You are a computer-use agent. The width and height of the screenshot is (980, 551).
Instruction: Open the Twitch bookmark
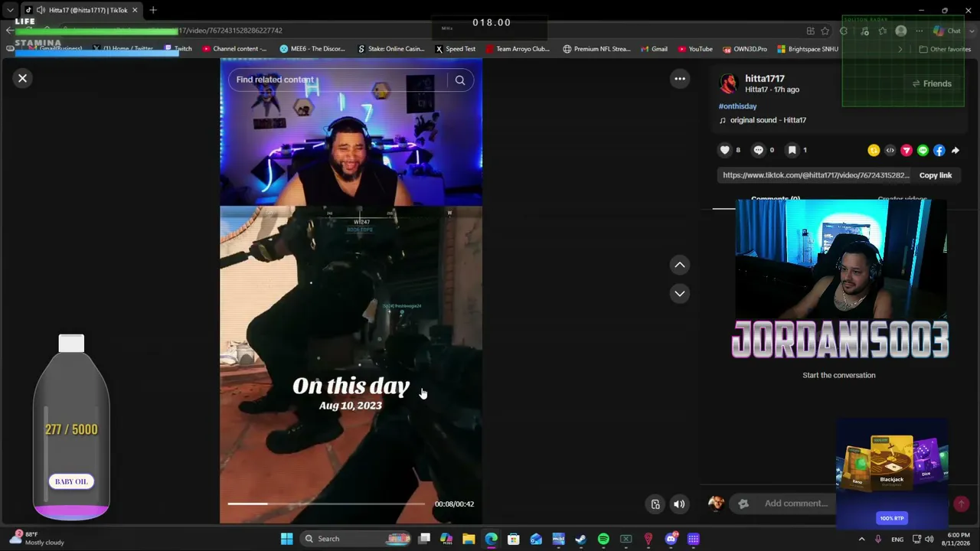(x=178, y=49)
